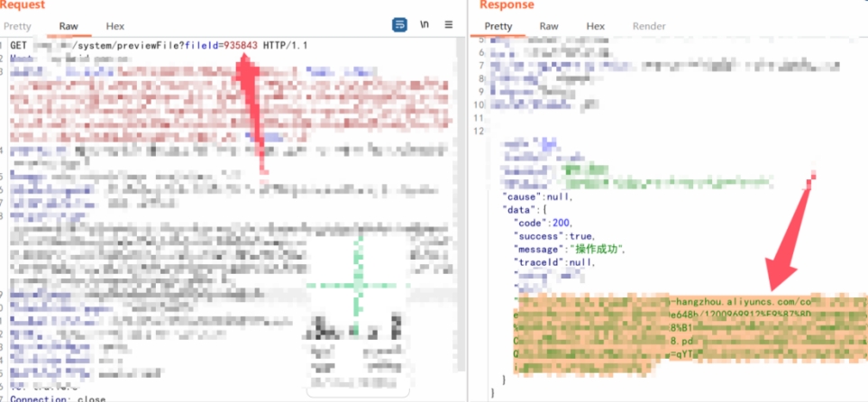Click the "cause":null line in response
The height and width of the screenshot is (402, 868).
pos(537,196)
